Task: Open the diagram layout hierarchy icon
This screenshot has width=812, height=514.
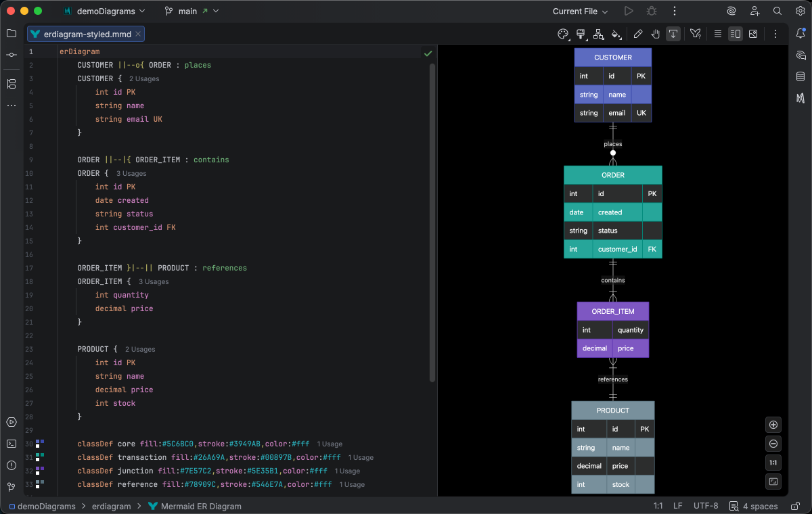Action: (x=598, y=34)
